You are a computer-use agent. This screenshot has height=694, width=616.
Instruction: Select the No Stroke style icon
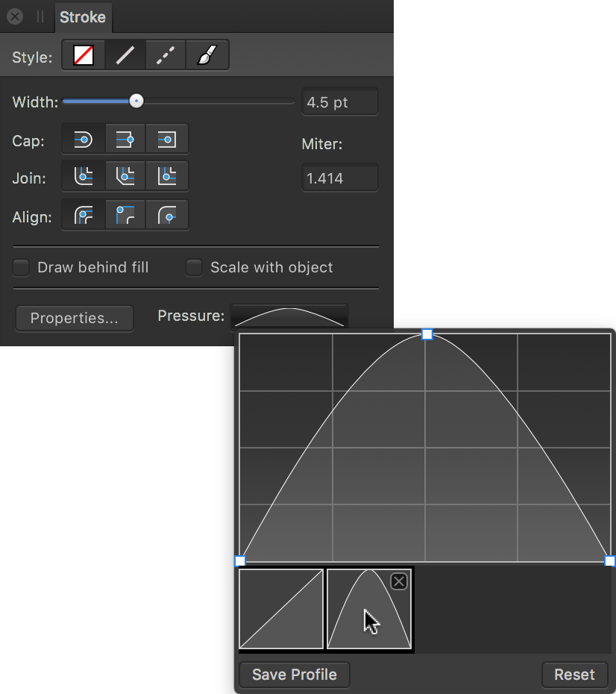[x=83, y=55]
